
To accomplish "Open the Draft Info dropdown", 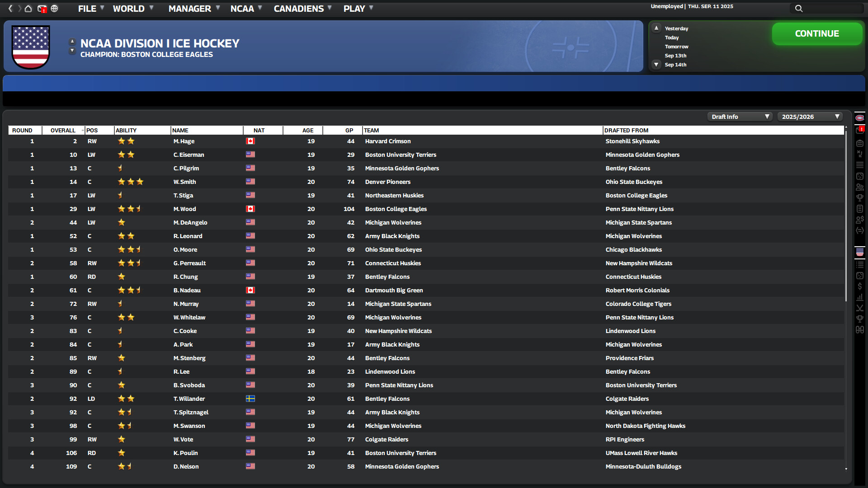I will point(740,116).
